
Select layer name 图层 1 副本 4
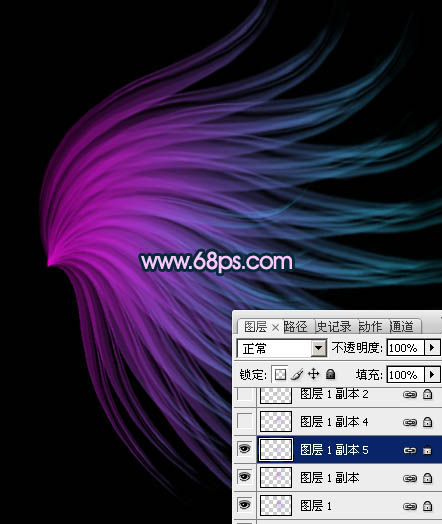tap(334, 422)
